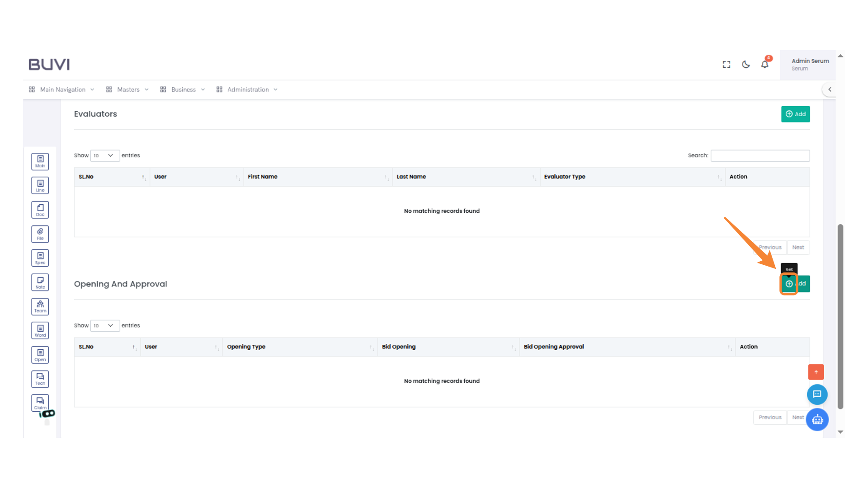Collapse panel with left chevron arrow
Screen dimensions: 868x488
pyautogui.click(x=830, y=89)
